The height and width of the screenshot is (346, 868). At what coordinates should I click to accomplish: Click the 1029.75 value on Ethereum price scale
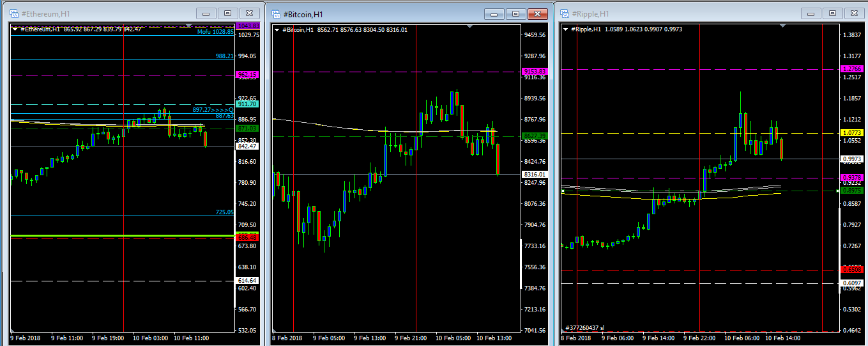(248, 35)
